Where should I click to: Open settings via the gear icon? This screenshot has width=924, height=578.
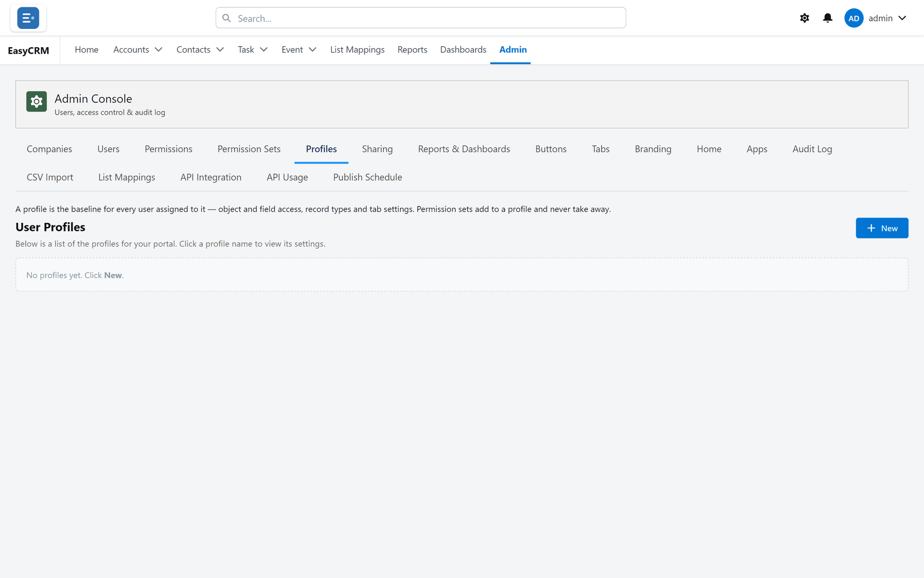click(x=804, y=18)
